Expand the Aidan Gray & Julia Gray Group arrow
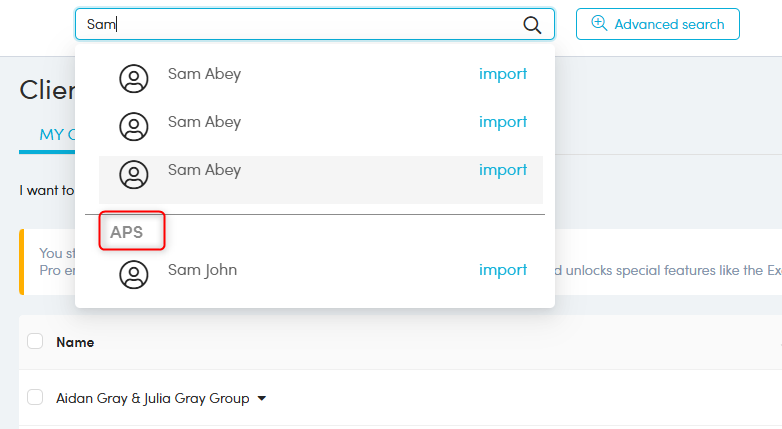Image resolution: width=782 pixels, height=429 pixels. (262, 399)
